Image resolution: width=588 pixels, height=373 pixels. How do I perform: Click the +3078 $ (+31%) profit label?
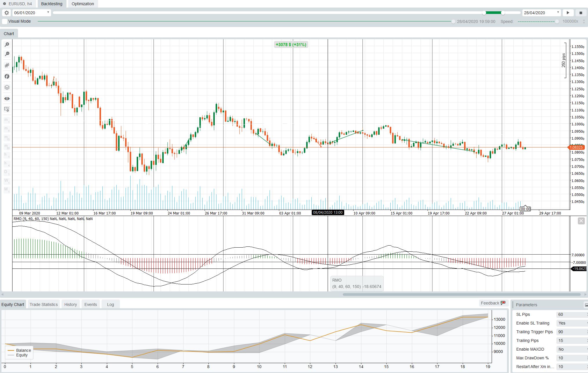point(291,45)
